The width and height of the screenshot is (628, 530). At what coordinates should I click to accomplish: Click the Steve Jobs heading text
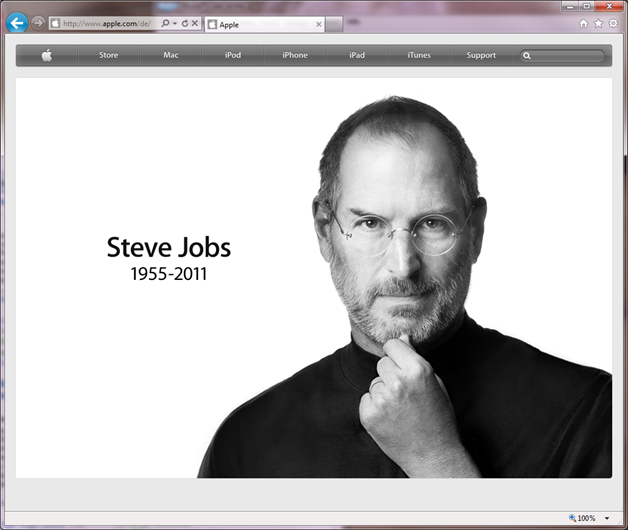click(x=169, y=247)
